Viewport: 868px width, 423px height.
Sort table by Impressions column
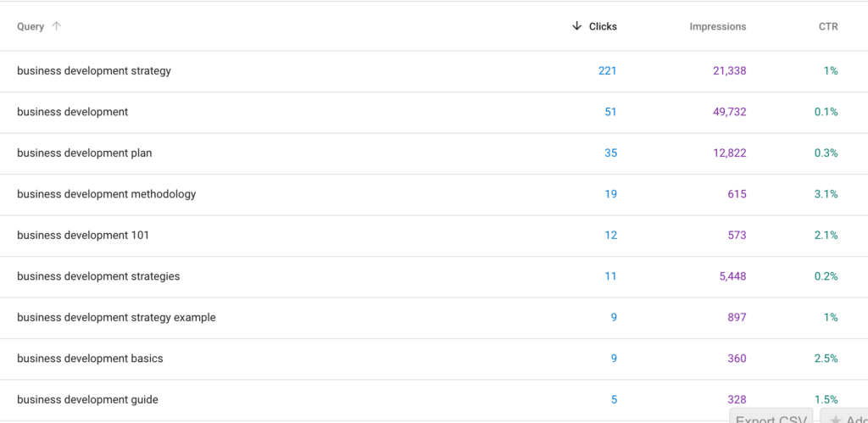tap(717, 26)
